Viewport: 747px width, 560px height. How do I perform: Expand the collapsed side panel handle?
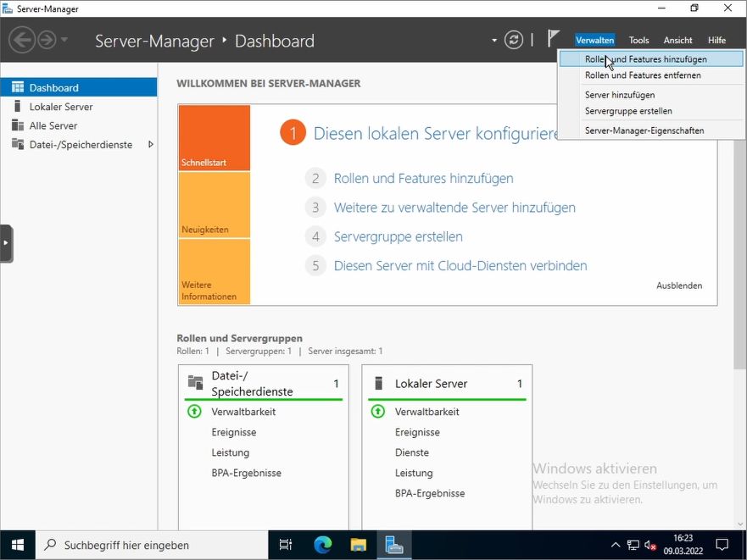coord(6,243)
